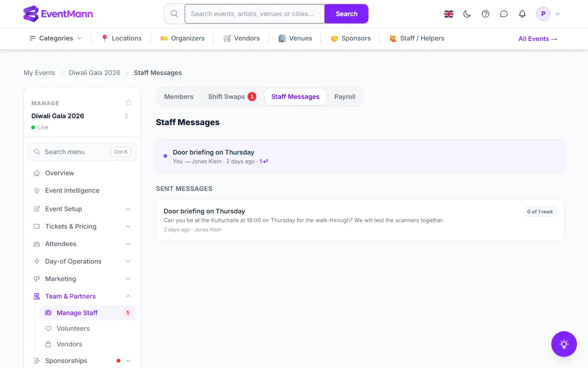Screen dimensions: 588x368
Task: Click the user avatar P
Action: [x=543, y=14]
